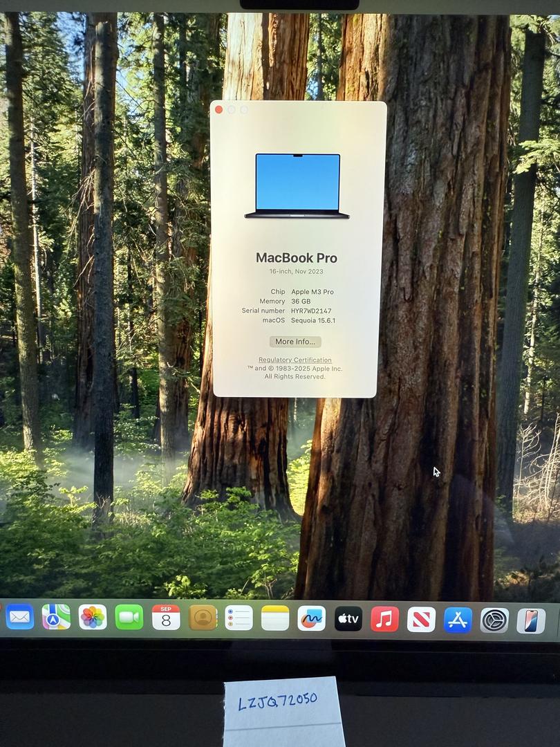This screenshot has width=560, height=747.
Task: Open the Contacts app icon
Action: click(x=203, y=618)
